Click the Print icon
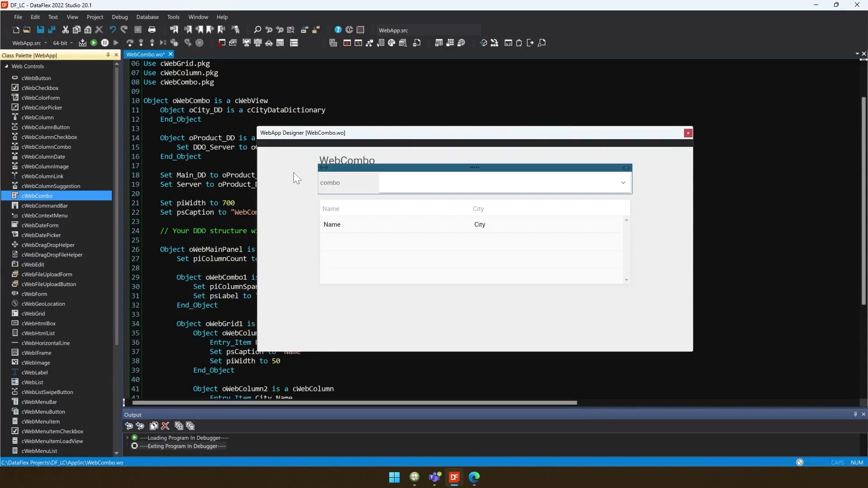 152,30
